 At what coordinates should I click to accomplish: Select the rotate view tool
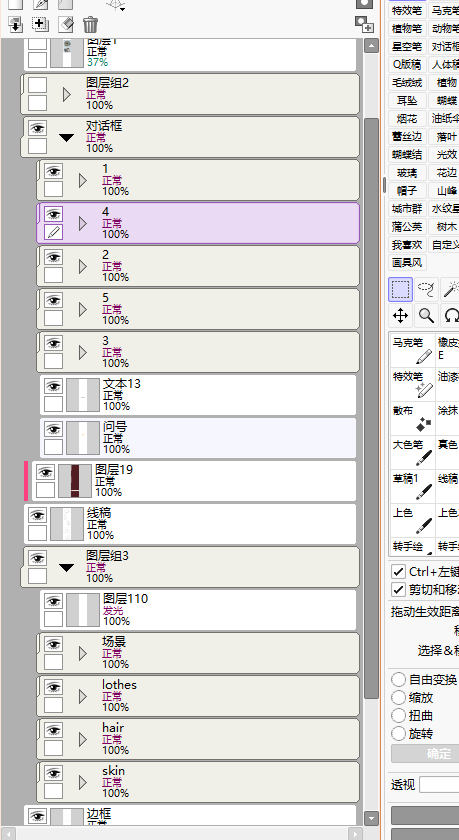451,316
